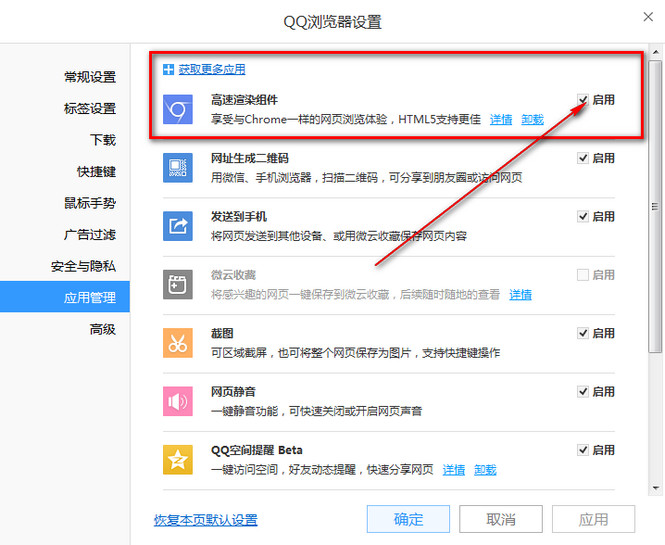Switch to 标签设置 in sidebar
Image resolution: width=665 pixels, height=545 pixels.
(90, 109)
